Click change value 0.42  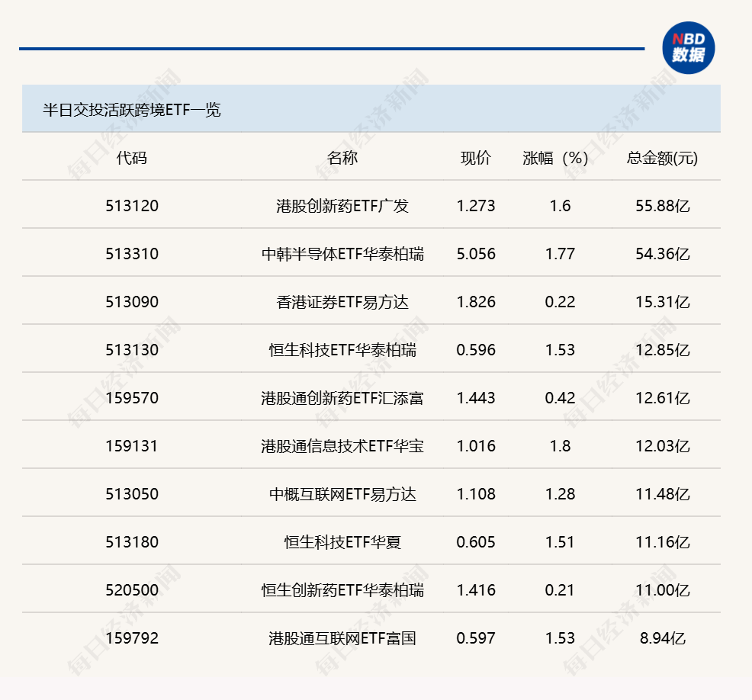(x=560, y=397)
